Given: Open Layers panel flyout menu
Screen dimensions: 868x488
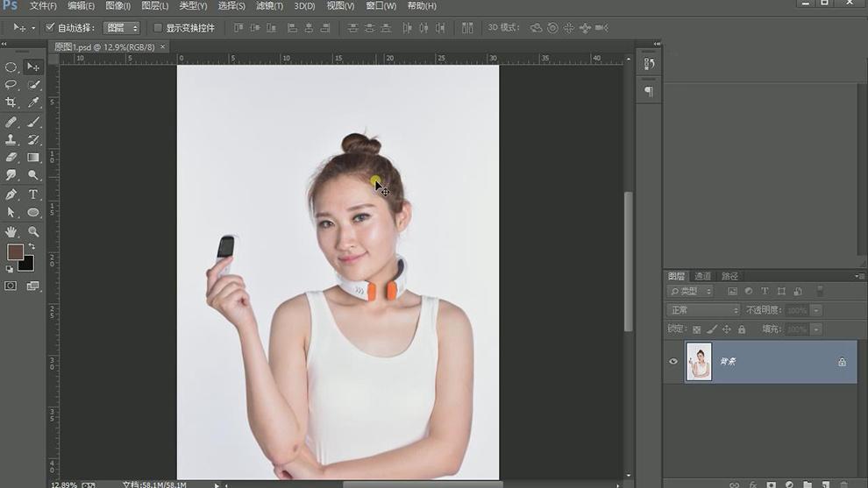Looking at the screenshot, I should coord(858,276).
